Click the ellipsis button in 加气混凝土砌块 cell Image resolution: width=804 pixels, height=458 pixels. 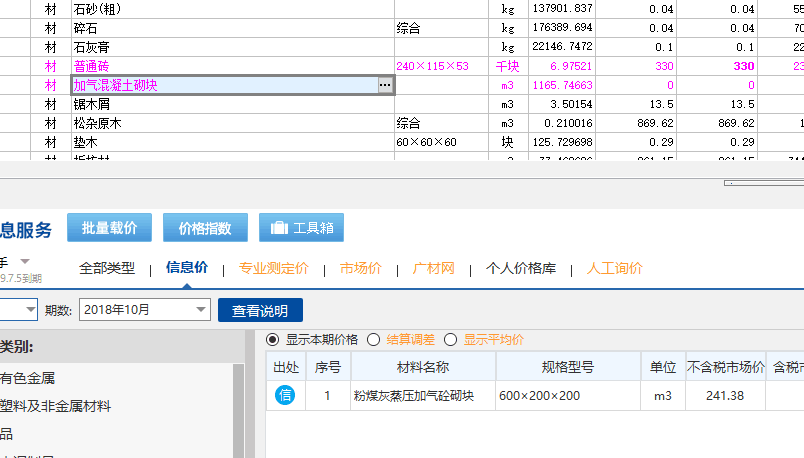pos(385,85)
